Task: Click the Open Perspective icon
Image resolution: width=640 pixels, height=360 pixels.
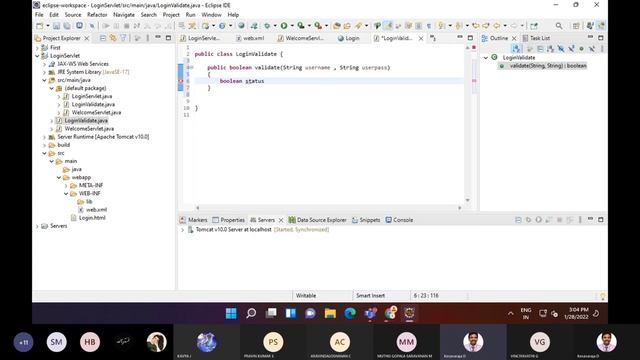Action: (576, 26)
